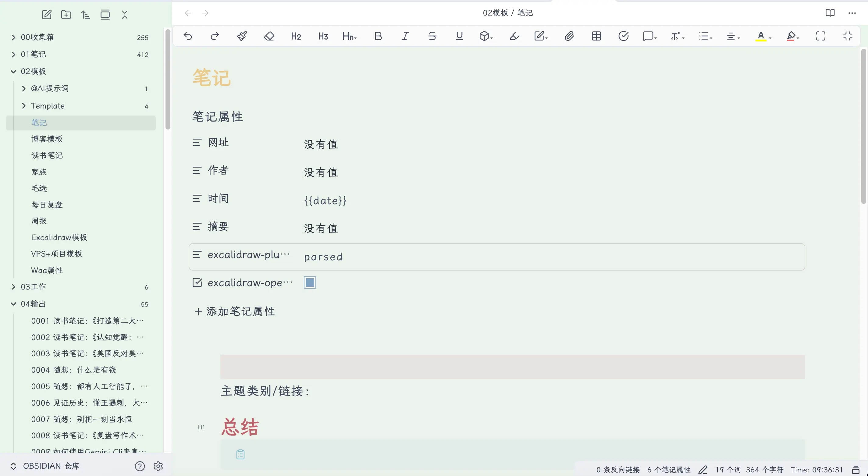Viewport: 868px width, 476px height.
Task: Click the new note icon in sidebar
Action: pyautogui.click(x=47, y=15)
